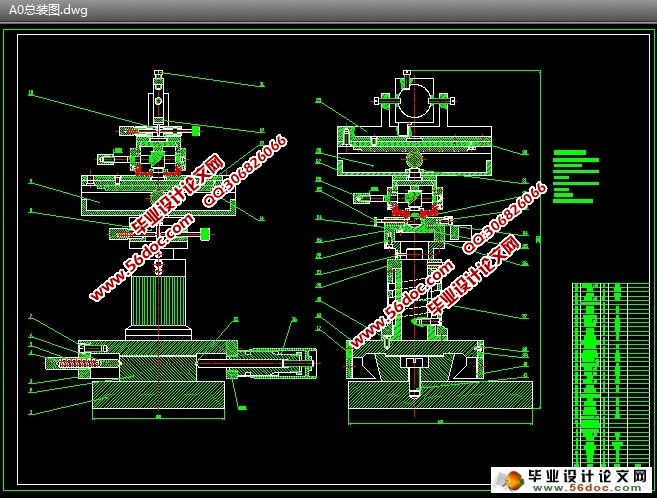
Task: Click the 毕业设计论文网 text in the logo badge
Action: (588, 476)
